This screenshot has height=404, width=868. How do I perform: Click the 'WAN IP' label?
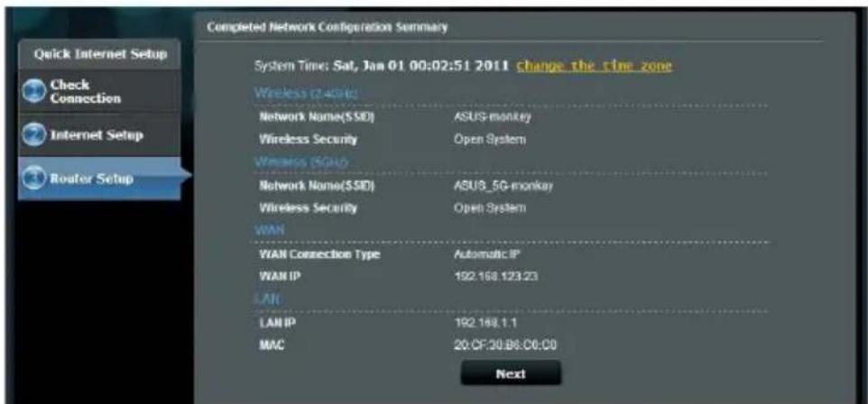click(280, 276)
